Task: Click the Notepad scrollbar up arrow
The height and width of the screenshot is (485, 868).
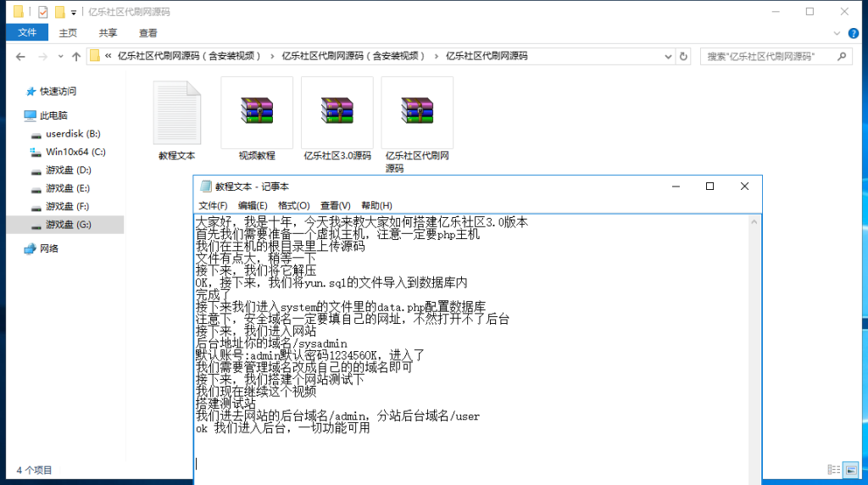Action: (x=754, y=221)
